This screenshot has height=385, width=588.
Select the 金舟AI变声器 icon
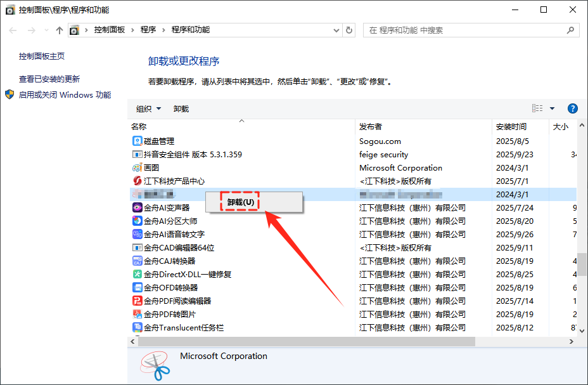tap(137, 208)
